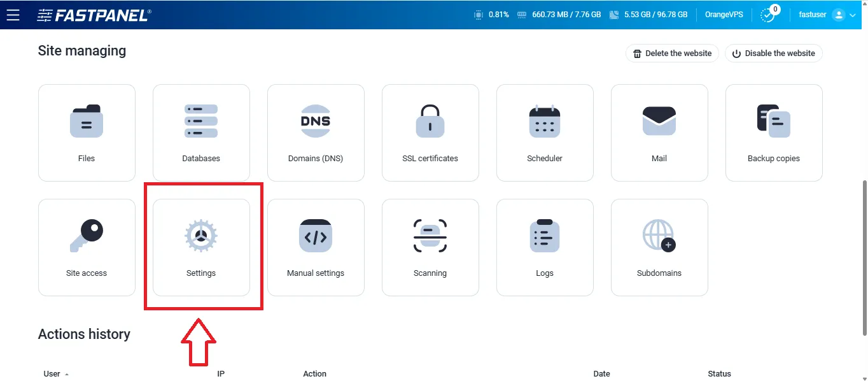This screenshot has height=381, width=868.
Task: Open the Databases tile
Action: point(201,133)
